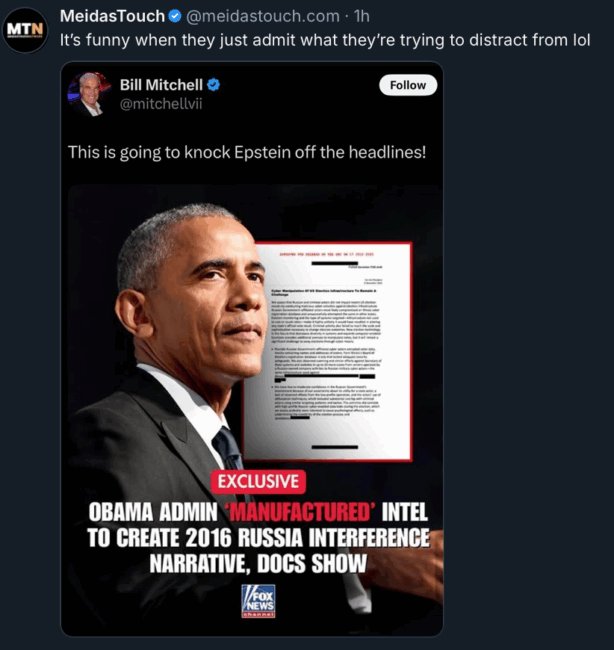614x650 pixels.
Task: Click the 'OBAMA ADMIN' headline text
Action: (x=153, y=512)
